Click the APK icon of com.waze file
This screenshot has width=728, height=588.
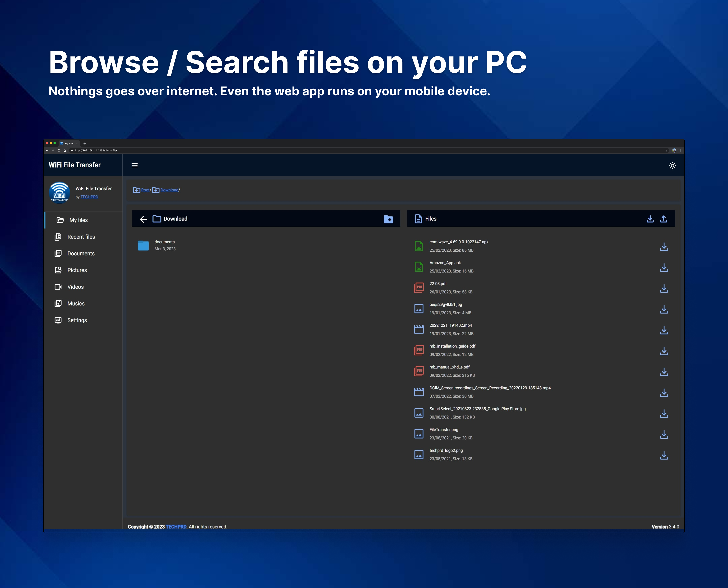click(419, 246)
